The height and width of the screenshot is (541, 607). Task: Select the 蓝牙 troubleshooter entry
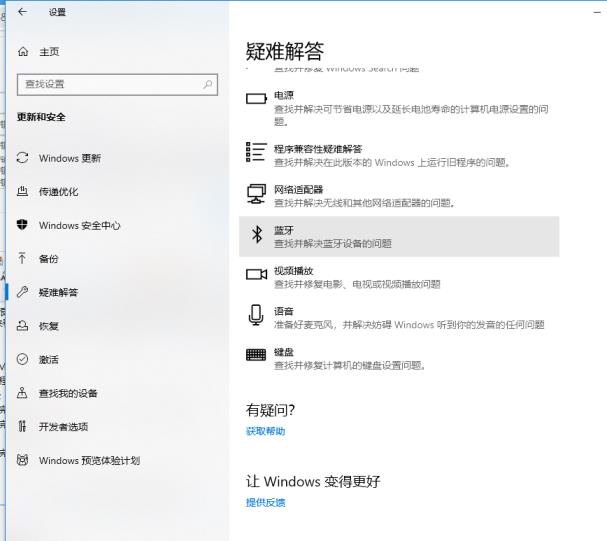(x=399, y=236)
